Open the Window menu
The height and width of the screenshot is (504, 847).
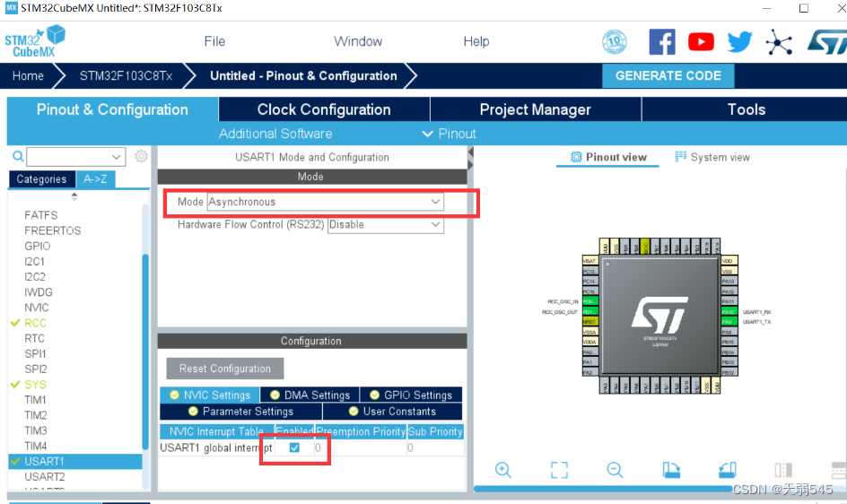(x=358, y=41)
